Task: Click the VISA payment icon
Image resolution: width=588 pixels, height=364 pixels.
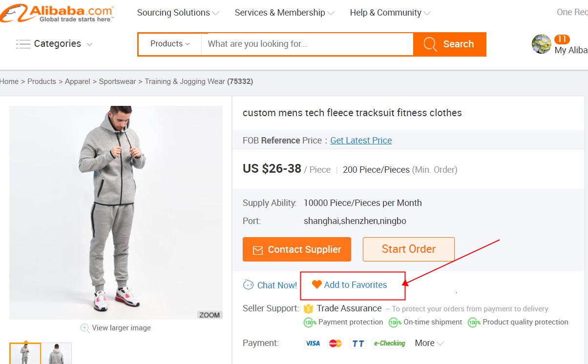Action: [x=313, y=344]
